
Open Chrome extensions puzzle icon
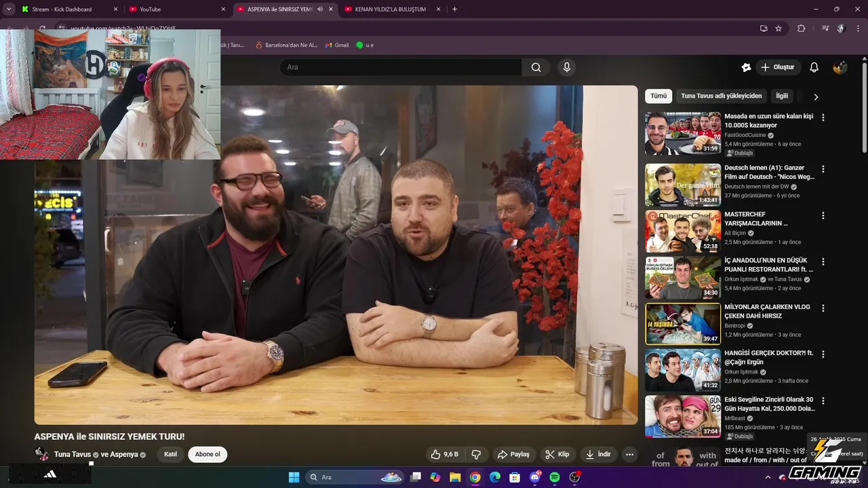tap(802, 28)
